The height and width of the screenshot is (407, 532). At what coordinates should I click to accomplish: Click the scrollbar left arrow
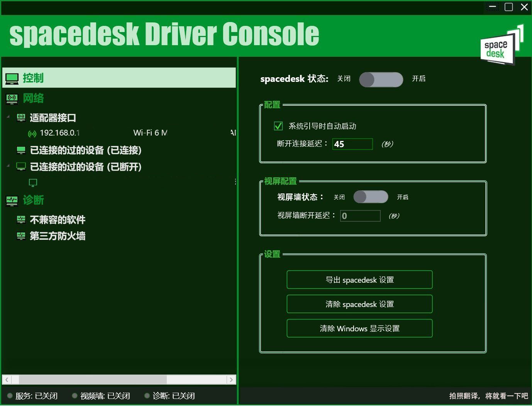click(x=7, y=380)
